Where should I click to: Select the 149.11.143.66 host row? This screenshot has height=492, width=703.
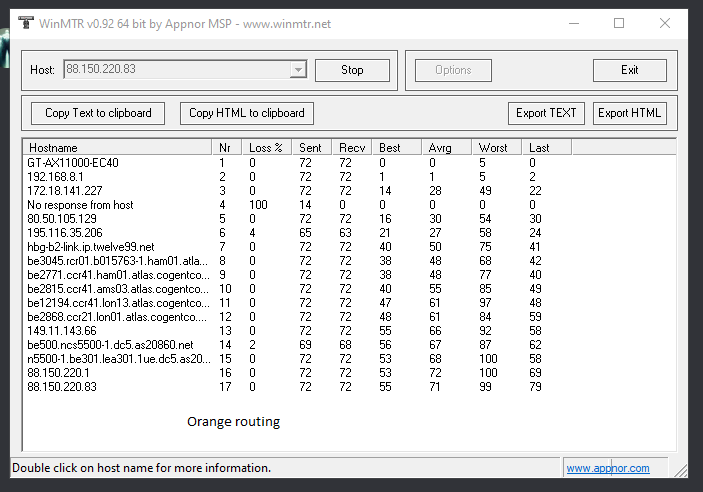pyautogui.click(x=63, y=331)
